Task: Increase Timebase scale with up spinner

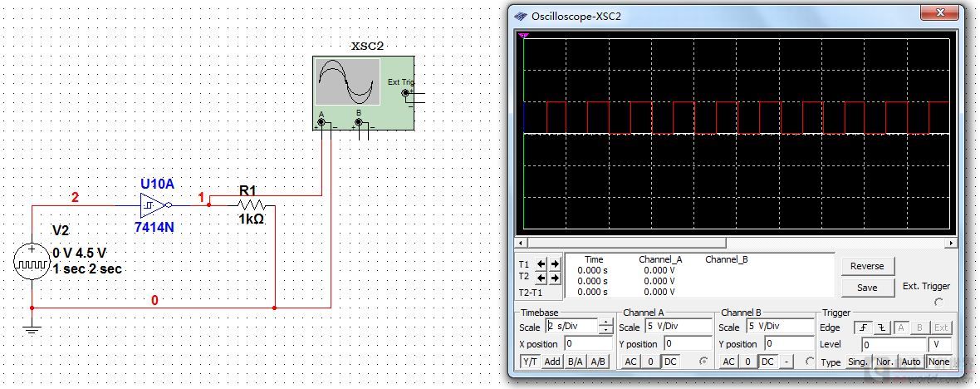Action: click(605, 323)
